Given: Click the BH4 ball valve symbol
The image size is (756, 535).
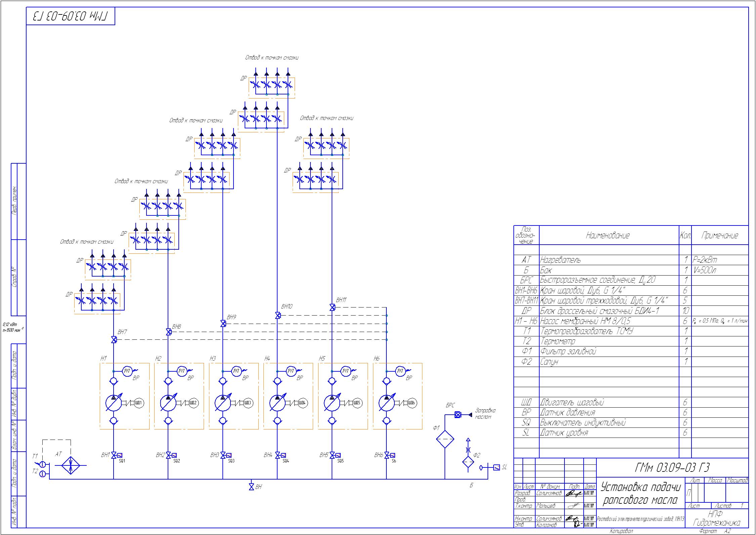Looking at the screenshot, I should 277,455.
